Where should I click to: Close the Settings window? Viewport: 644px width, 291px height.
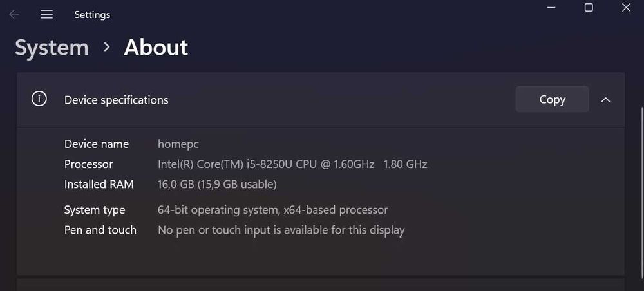point(626,8)
